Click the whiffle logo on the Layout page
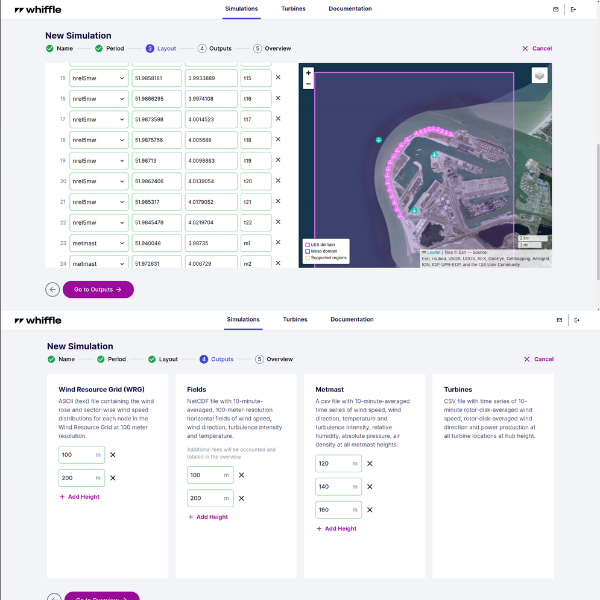600x600 pixels. coord(38,10)
